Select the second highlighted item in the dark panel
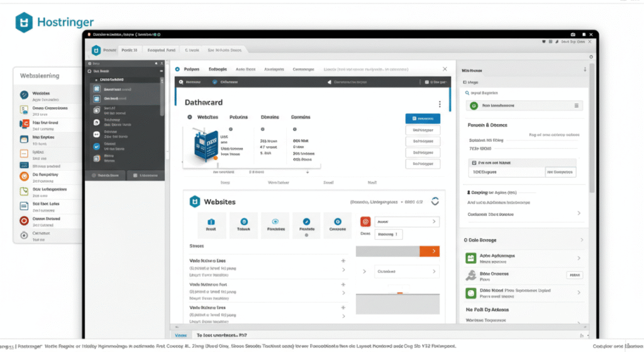The image size is (644, 352). pyautogui.click(x=123, y=99)
